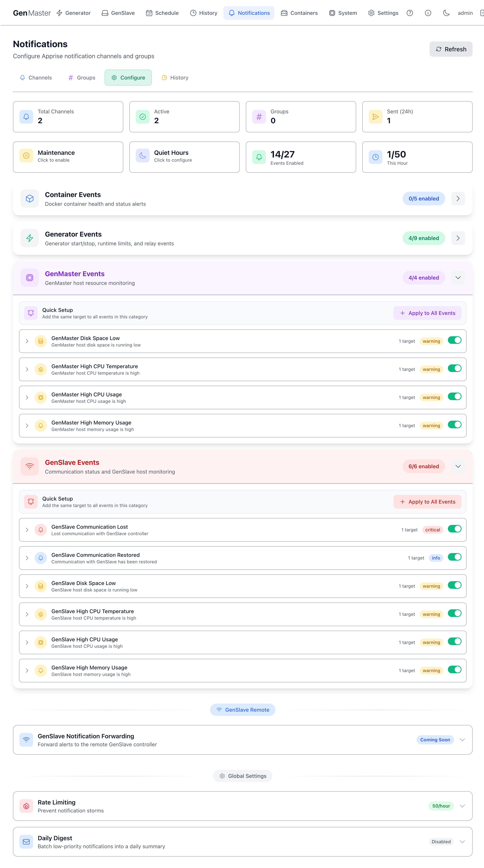
Task: Apply to All Events in GenSlave
Action: [x=427, y=502]
